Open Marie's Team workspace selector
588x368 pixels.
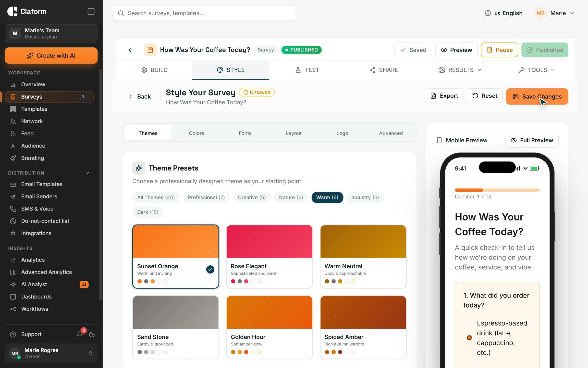pos(51,34)
